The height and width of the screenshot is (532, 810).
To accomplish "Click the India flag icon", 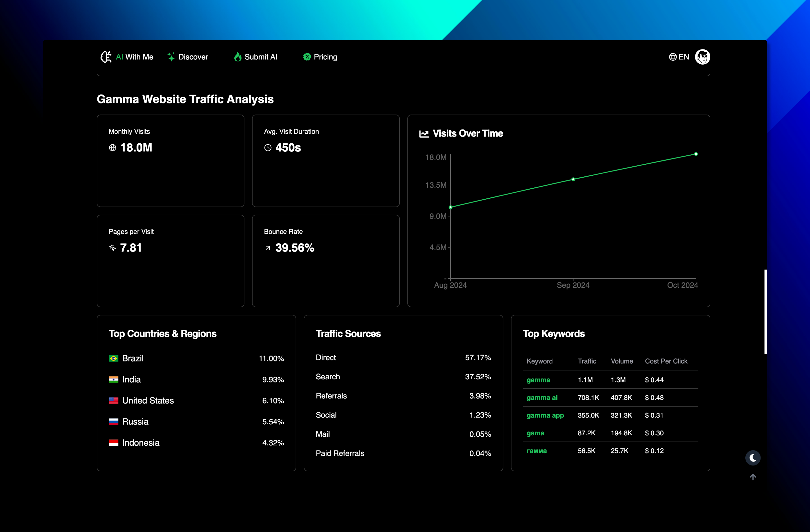I will 113,379.
